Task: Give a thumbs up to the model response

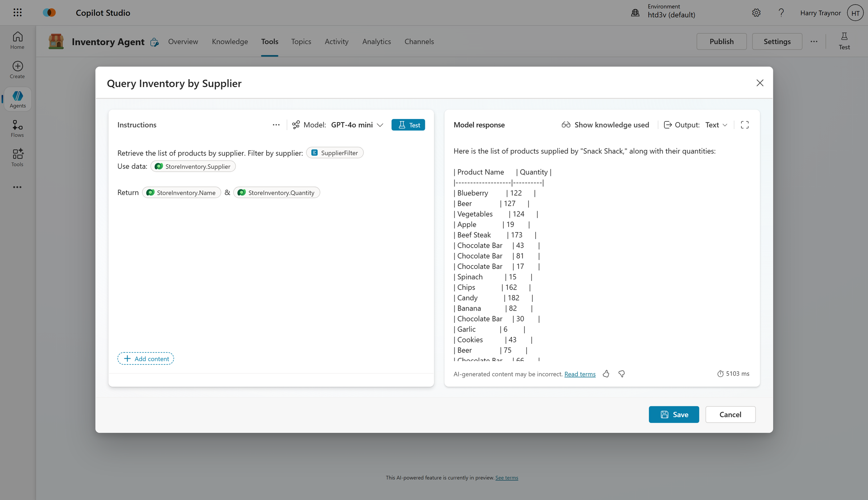Action: click(606, 374)
